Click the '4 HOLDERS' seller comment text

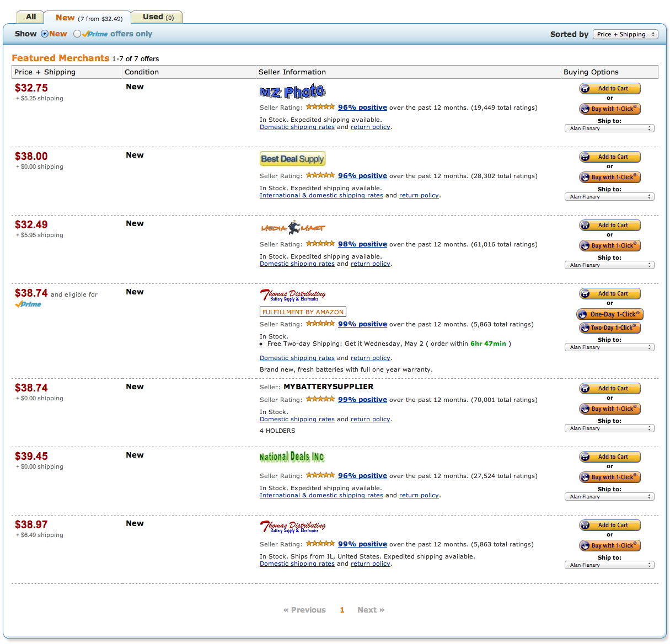(x=277, y=431)
